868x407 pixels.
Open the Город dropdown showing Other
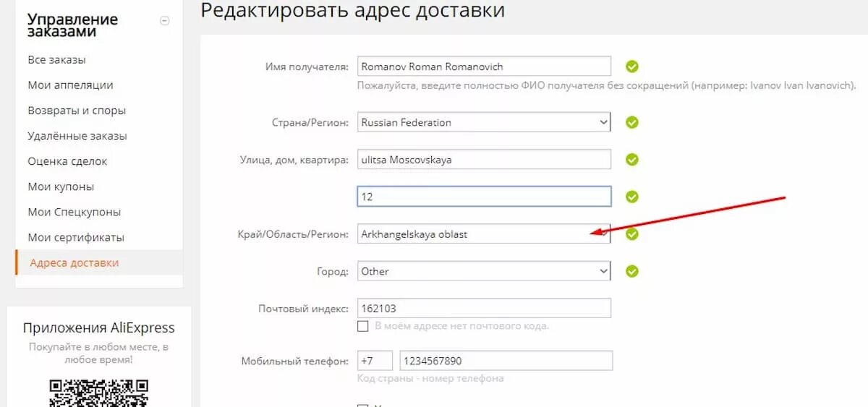484,271
